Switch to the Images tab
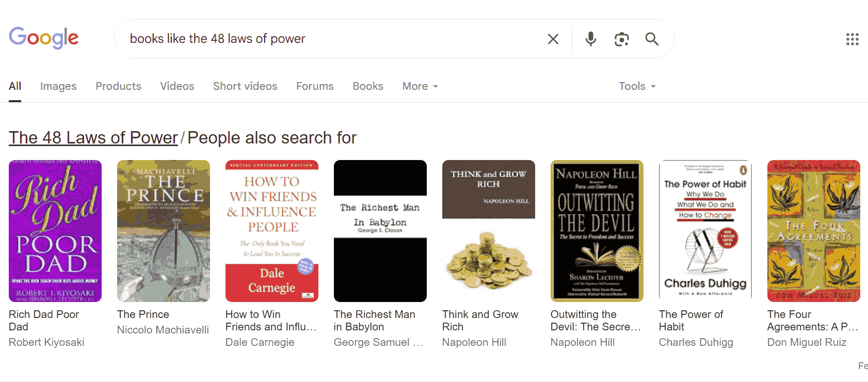868x382 pixels. point(58,86)
